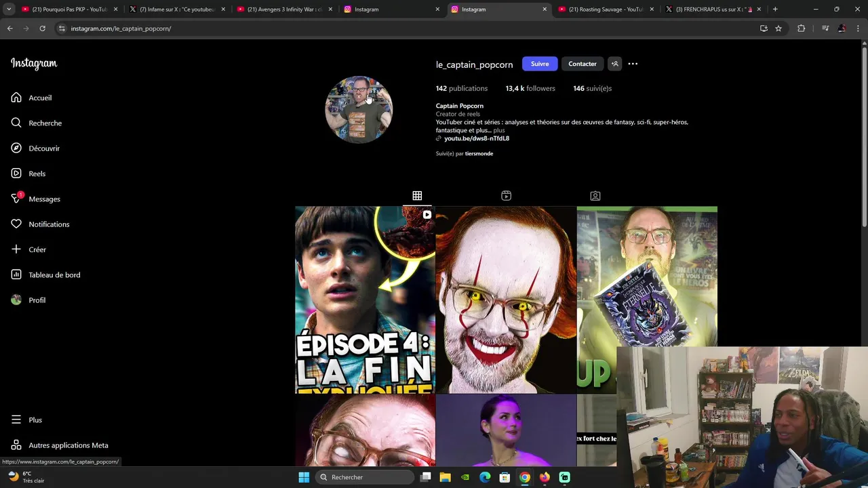Click the install app icon in address bar
This screenshot has height=488, width=868.
pyautogui.click(x=764, y=28)
